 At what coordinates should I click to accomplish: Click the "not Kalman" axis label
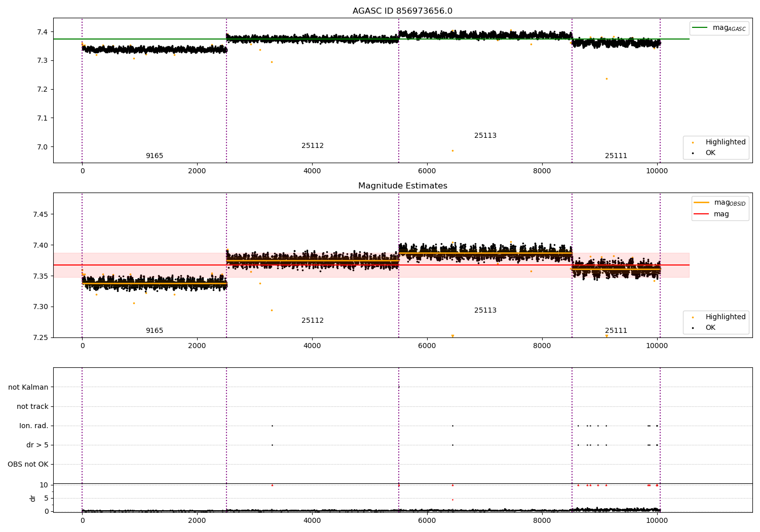tap(28, 388)
